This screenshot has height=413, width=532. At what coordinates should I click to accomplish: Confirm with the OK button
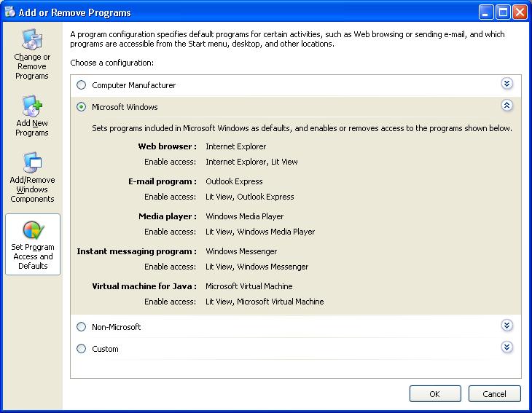435,393
